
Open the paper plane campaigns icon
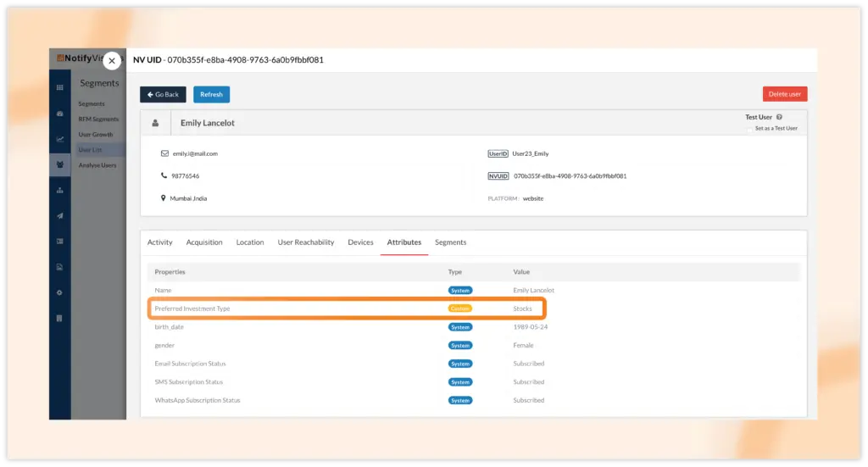pos(59,216)
